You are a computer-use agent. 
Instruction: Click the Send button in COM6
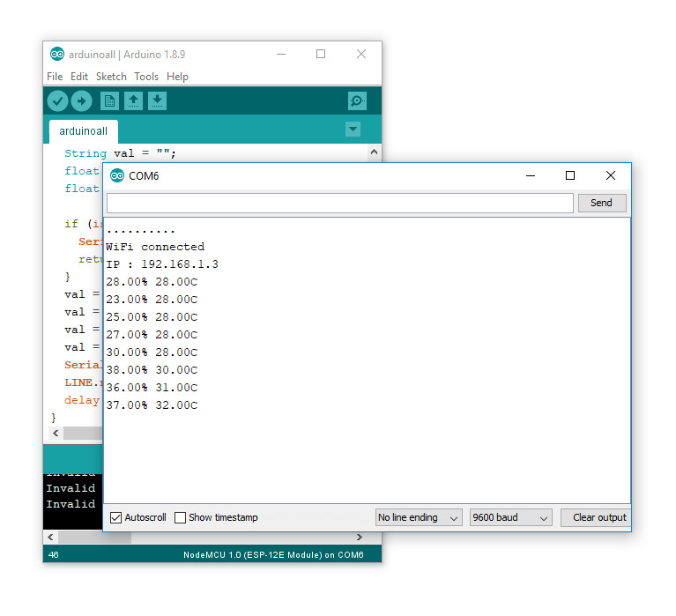tap(601, 203)
